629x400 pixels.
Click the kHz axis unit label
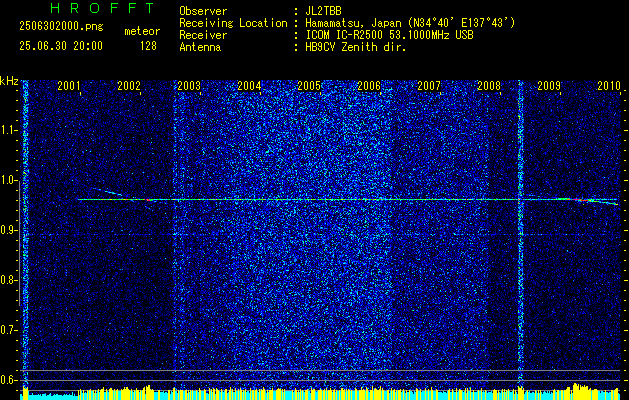pos(9,81)
